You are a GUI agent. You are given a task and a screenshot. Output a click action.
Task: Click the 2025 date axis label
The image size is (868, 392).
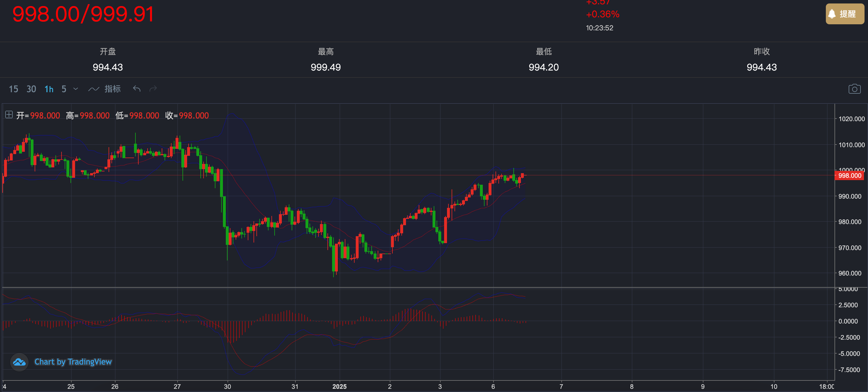pos(339,387)
